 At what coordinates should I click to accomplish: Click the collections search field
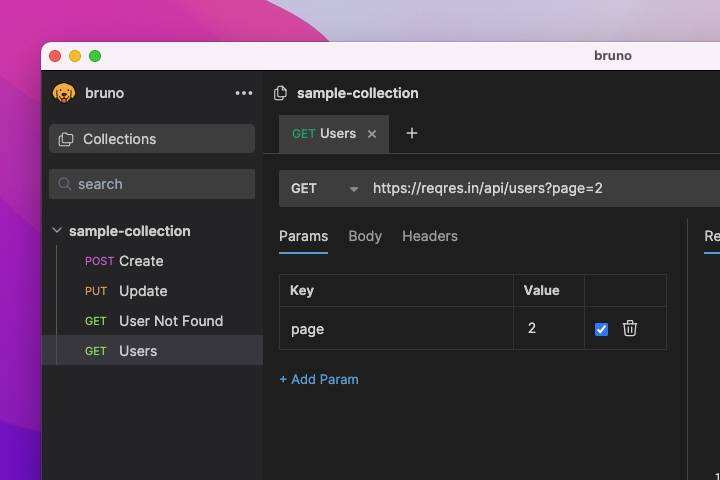point(160,184)
